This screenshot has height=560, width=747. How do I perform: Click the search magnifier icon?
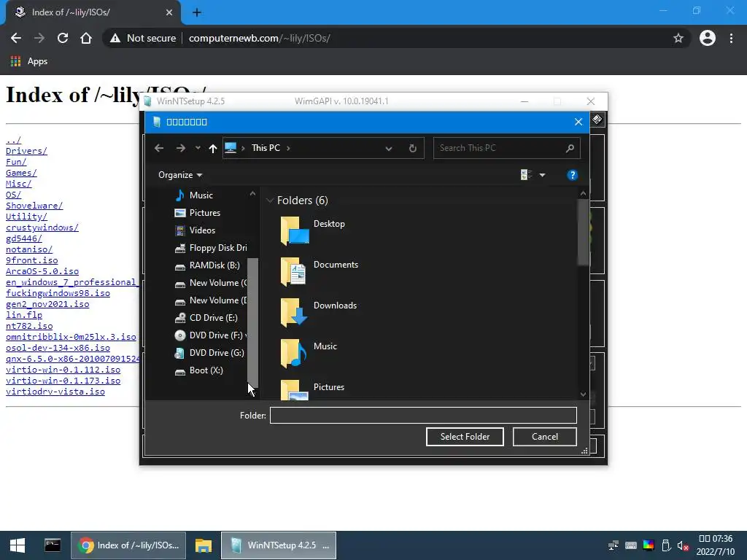point(570,148)
